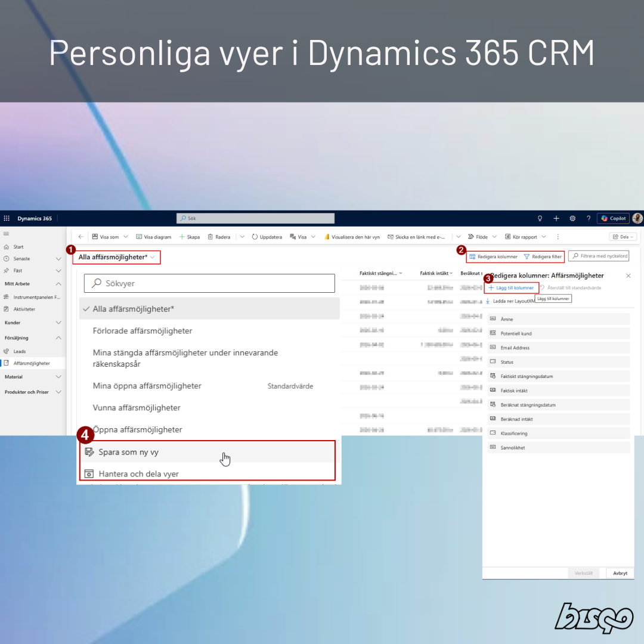Open the Alla affärsmöjligheter view selector
This screenshot has width=644, height=644.
point(116,257)
